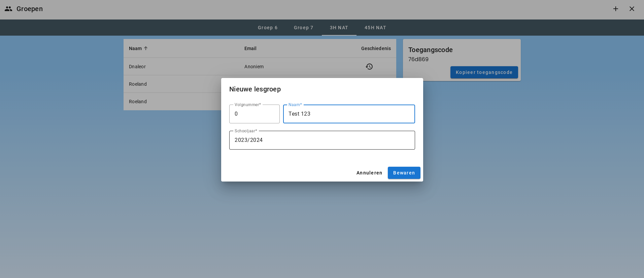Image resolution: width=644 pixels, height=278 pixels.
Task: Click the Kopieer toegangscode button
Action: pyautogui.click(x=484, y=72)
